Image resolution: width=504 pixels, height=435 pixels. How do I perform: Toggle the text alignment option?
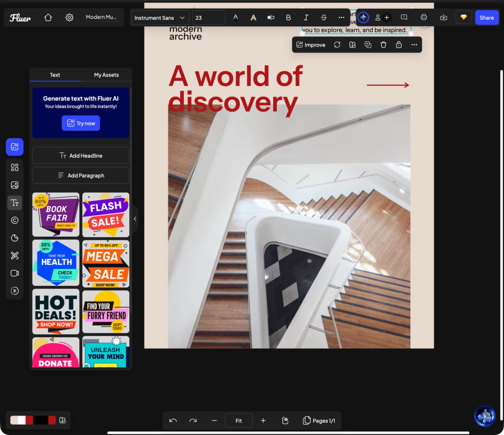pyautogui.click(x=271, y=17)
